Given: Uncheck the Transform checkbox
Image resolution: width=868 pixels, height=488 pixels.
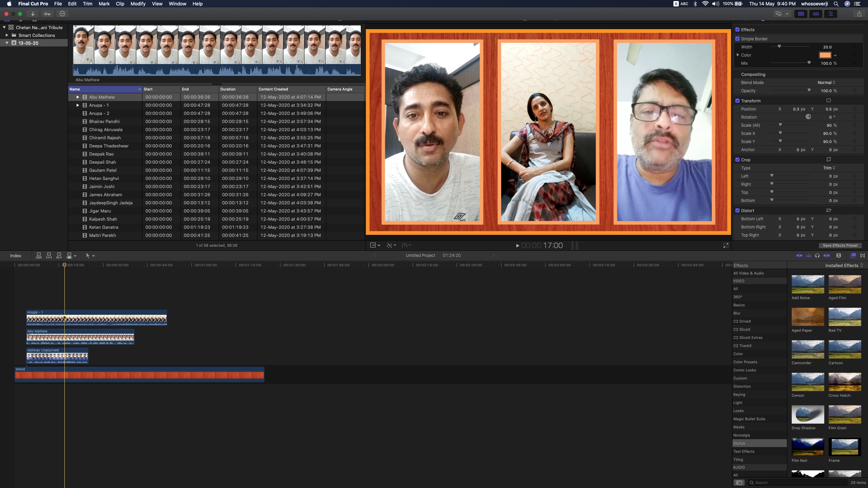Looking at the screenshot, I should 737,101.
